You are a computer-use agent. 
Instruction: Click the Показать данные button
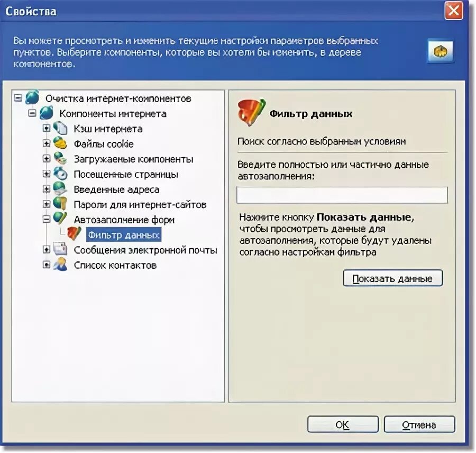pyautogui.click(x=392, y=278)
